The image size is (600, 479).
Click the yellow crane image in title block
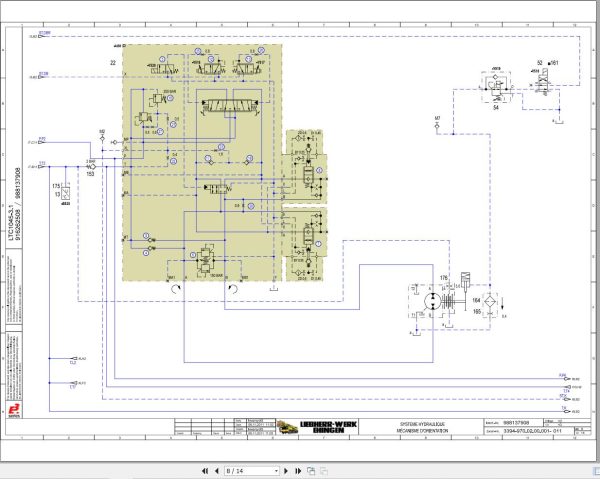point(288,427)
